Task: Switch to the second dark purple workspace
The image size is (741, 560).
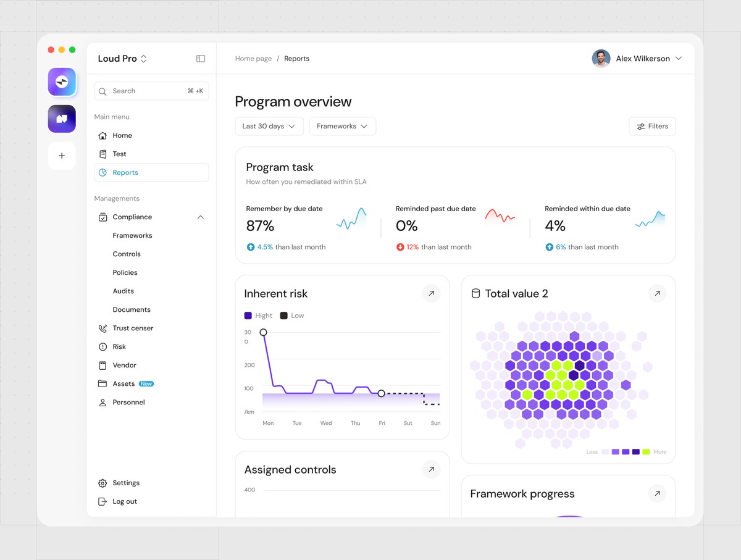Action: (x=62, y=119)
